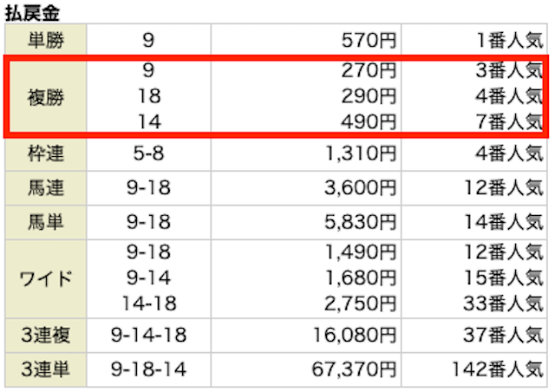Select the 490円 place payout

[x=369, y=121]
